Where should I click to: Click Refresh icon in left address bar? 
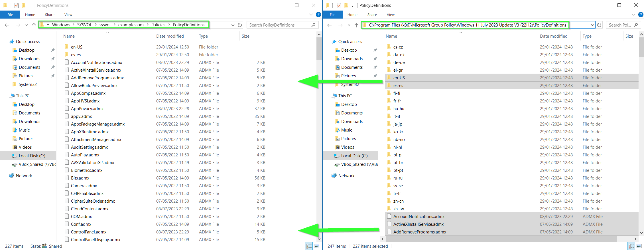pyautogui.click(x=240, y=25)
